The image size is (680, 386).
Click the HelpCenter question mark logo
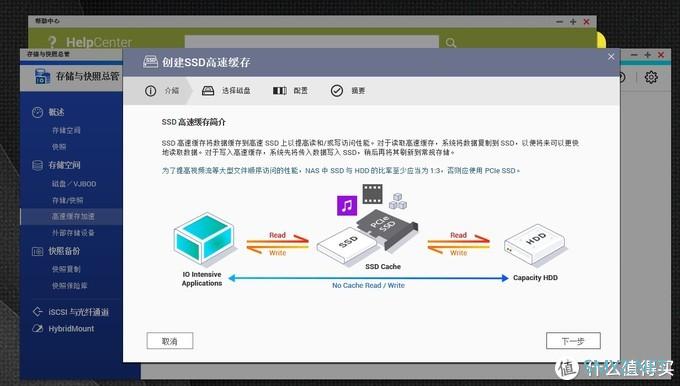click(52, 42)
